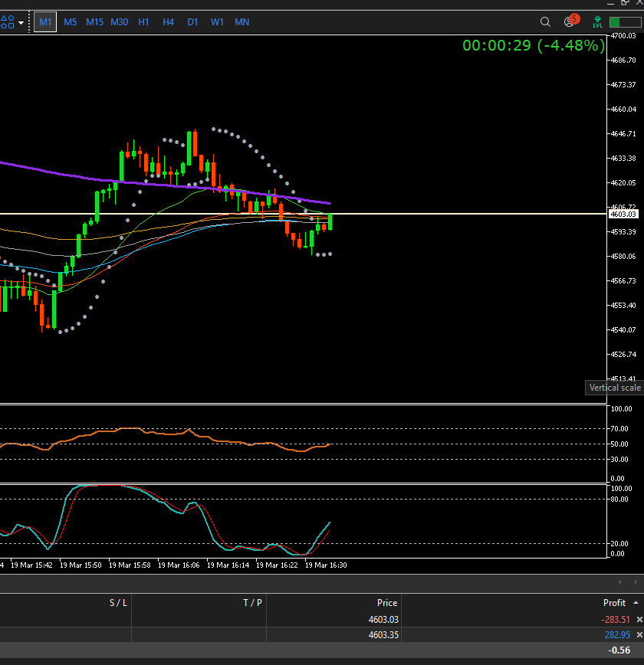The image size is (644, 665).
Task: Click the T / P column header
Action: pyautogui.click(x=253, y=603)
